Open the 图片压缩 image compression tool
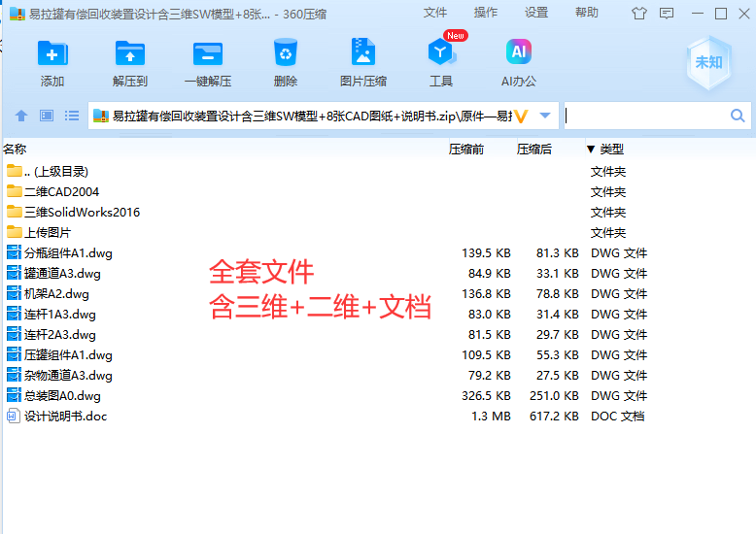 [363, 51]
